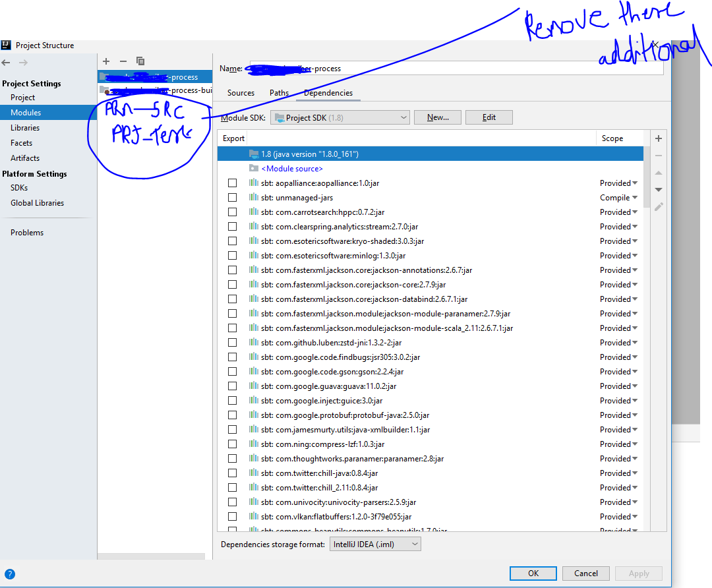Open help with the question mark icon
Viewport: 712px width, 588px height.
click(x=9, y=574)
